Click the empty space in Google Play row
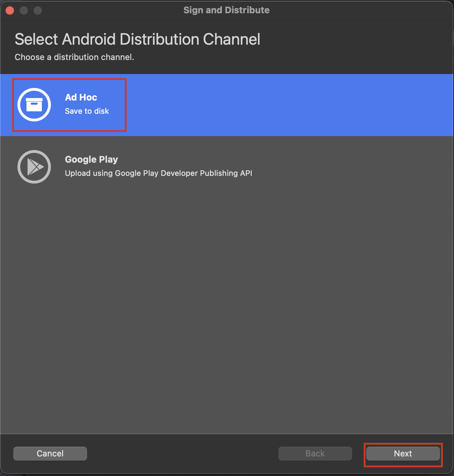Image resolution: width=454 pixels, height=476 pixels. click(349, 167)
